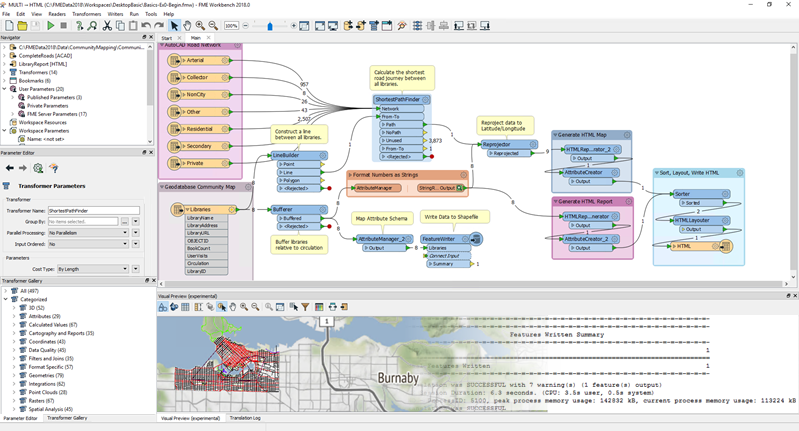This screenshot has height=431, width=799.
Task: Collapse the Sort, Layout, Write HTML bookmark
Action: tap(657, 173)
